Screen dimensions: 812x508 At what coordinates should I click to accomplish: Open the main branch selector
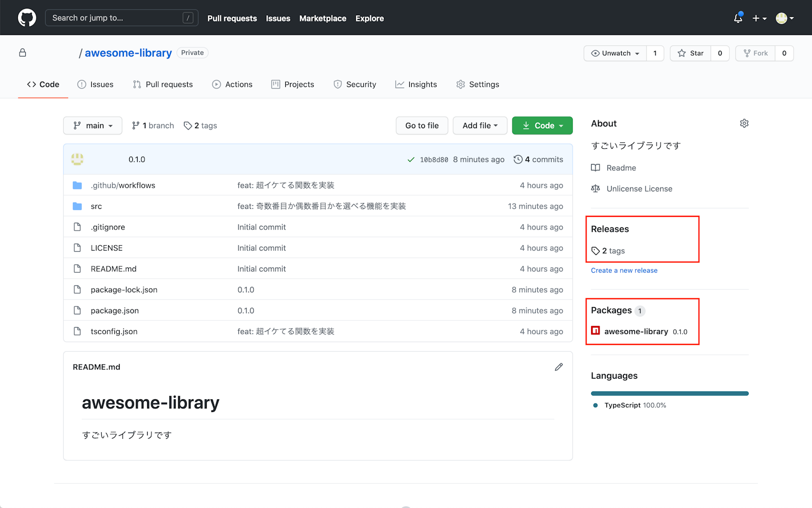(x=92, y=126)
